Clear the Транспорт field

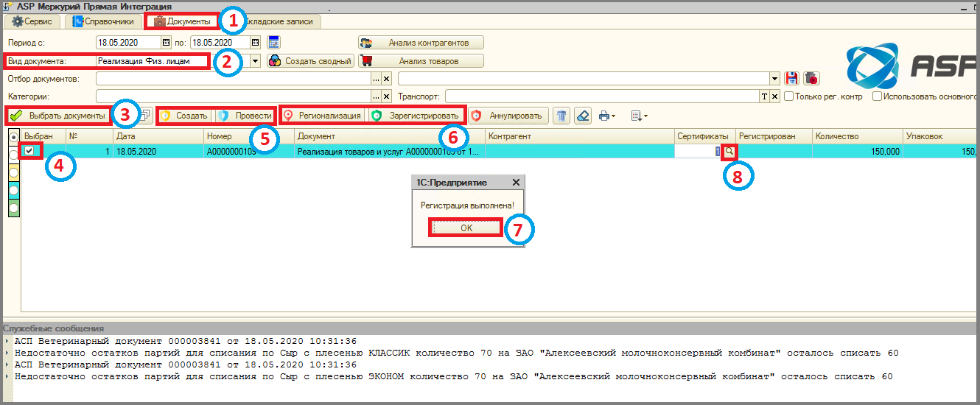tap(774, 96)
